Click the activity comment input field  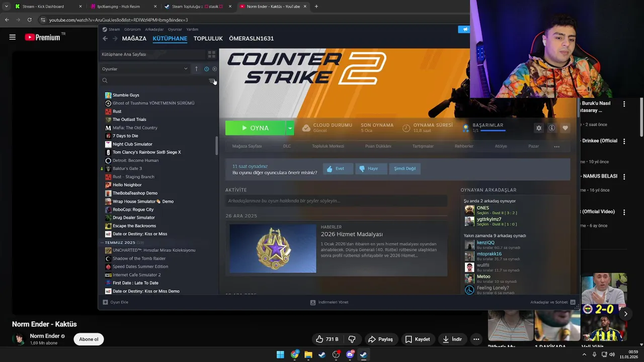tap(336, 201)
